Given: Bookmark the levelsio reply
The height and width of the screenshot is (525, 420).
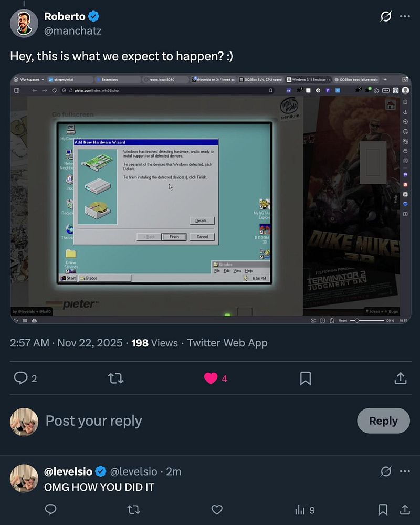Looking at the screenshot, I should point(383,510).
